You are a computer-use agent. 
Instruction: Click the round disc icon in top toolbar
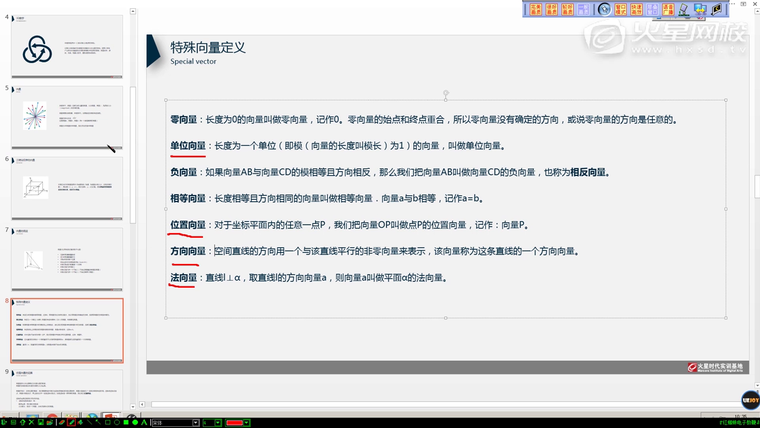click(604, 9)
